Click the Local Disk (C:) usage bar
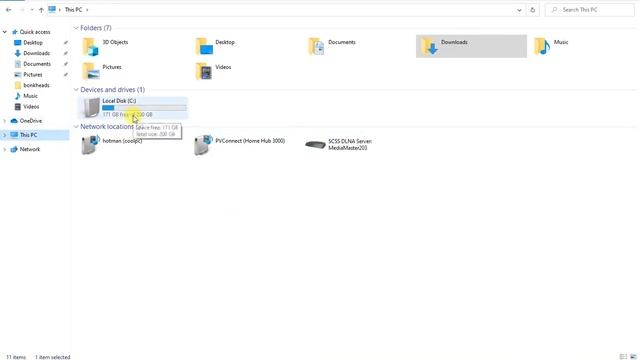This screenshot has width=640, height=360. click(x=144, y=108)
